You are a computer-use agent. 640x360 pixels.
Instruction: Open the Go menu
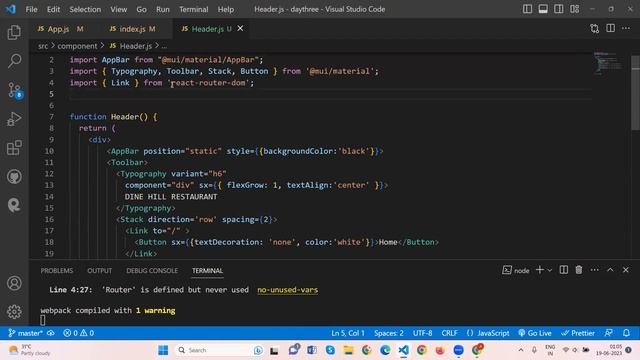(x=141, y=9)
